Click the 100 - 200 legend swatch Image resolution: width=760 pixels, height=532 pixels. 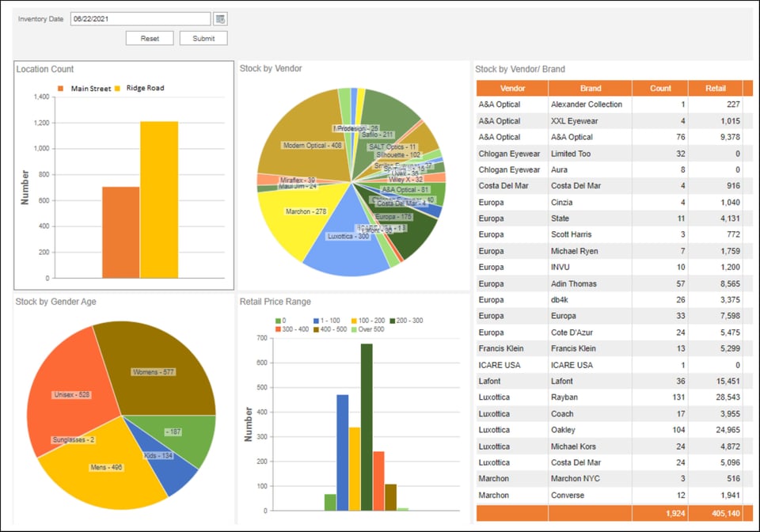coord(354,321)
